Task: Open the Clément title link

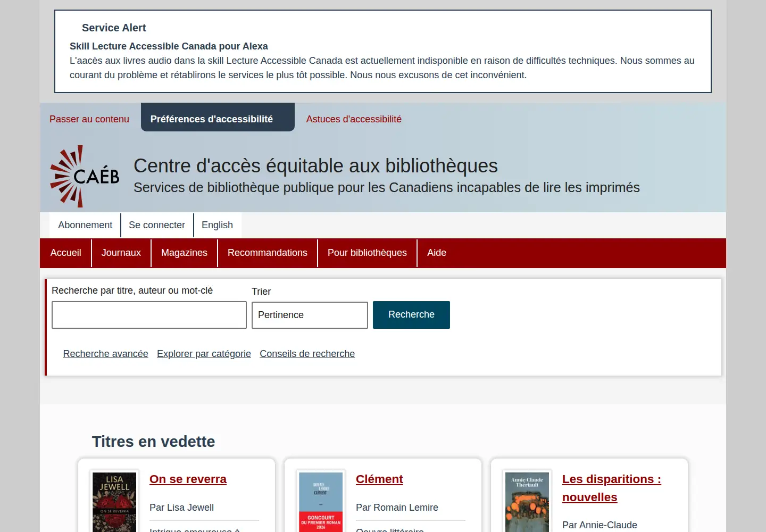Action: (x=379, y=479)
